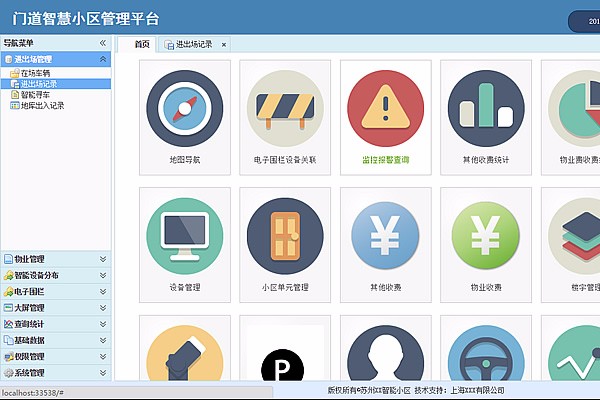Image resolution: width=600 pixels, height=400 pixels.
Task: Expand the 查询统计 section arrow
Action: click(103, 324)
